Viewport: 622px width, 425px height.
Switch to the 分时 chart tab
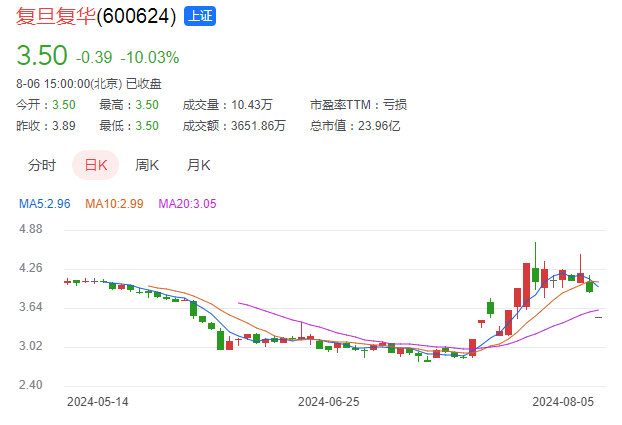[42, 165]
